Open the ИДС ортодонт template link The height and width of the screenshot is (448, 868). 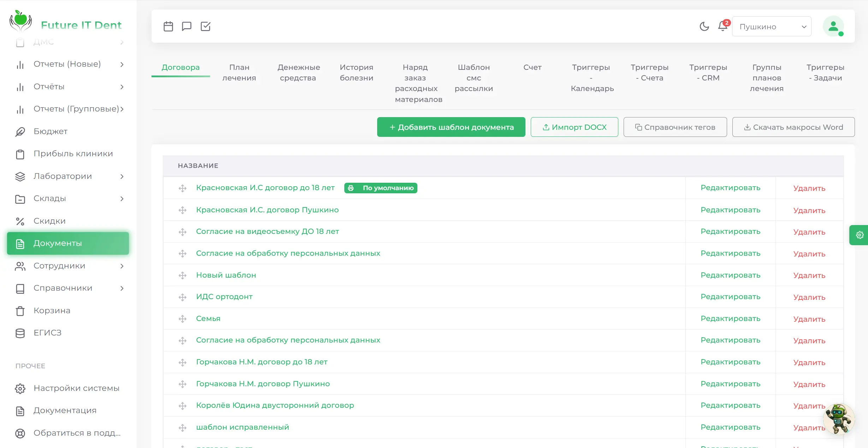[224, 297]
